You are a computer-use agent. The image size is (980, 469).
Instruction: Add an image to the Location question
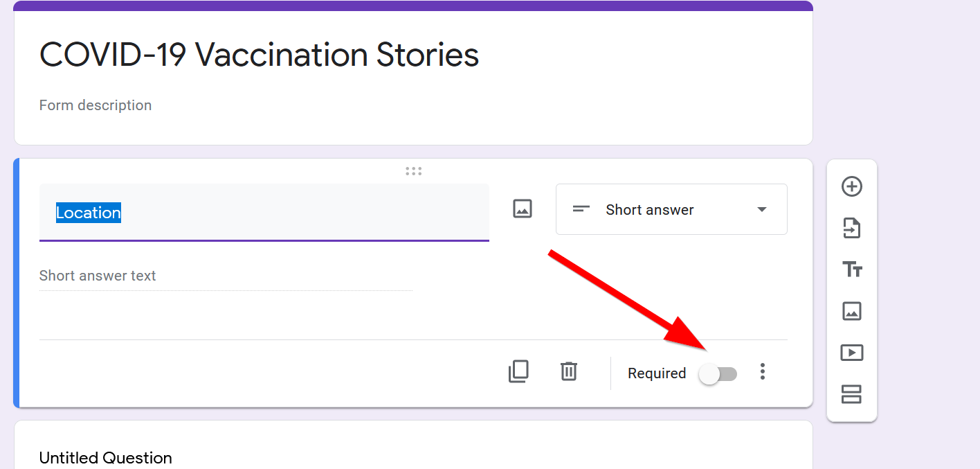[522, 209]
